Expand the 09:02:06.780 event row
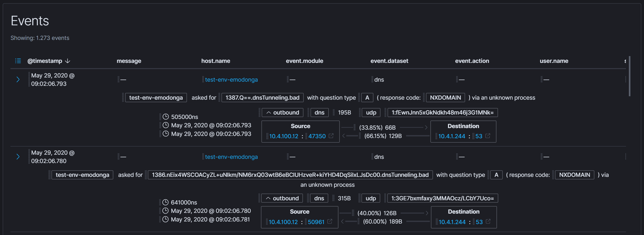The height and width of the screenshot is (235, 644). coord(18,157)
